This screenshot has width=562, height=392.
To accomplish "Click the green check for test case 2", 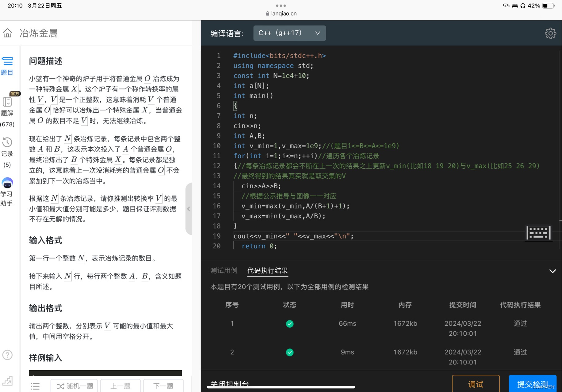I will pyautogui.click(x=289, y=352).
